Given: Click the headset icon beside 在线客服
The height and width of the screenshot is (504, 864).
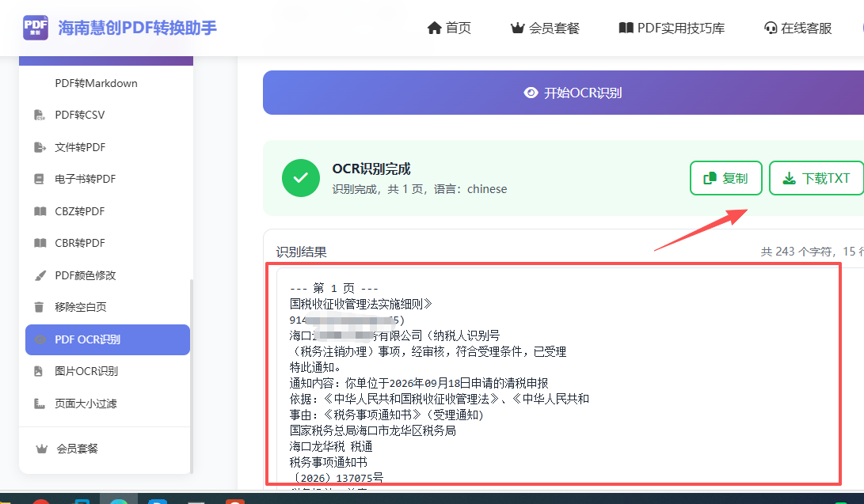Looking at the screenshot, I should (771, 28).
